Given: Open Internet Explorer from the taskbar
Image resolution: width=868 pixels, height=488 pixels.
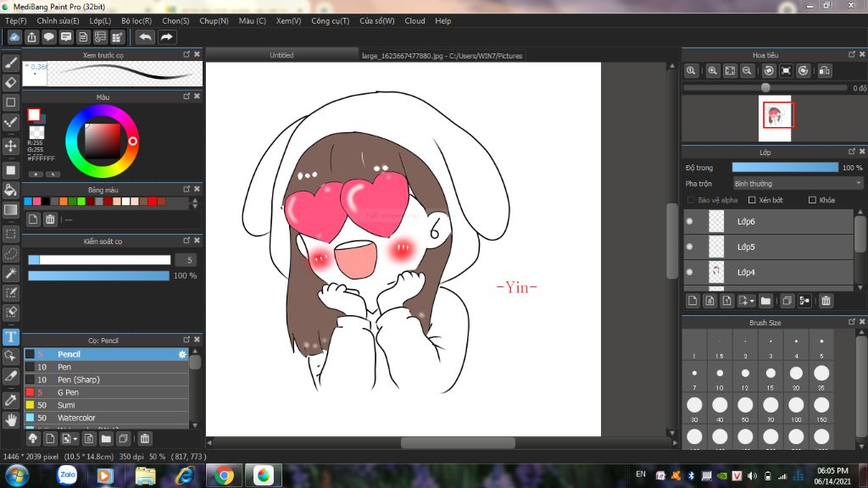Looking at the screenshot, I should (x=185, y=475).
